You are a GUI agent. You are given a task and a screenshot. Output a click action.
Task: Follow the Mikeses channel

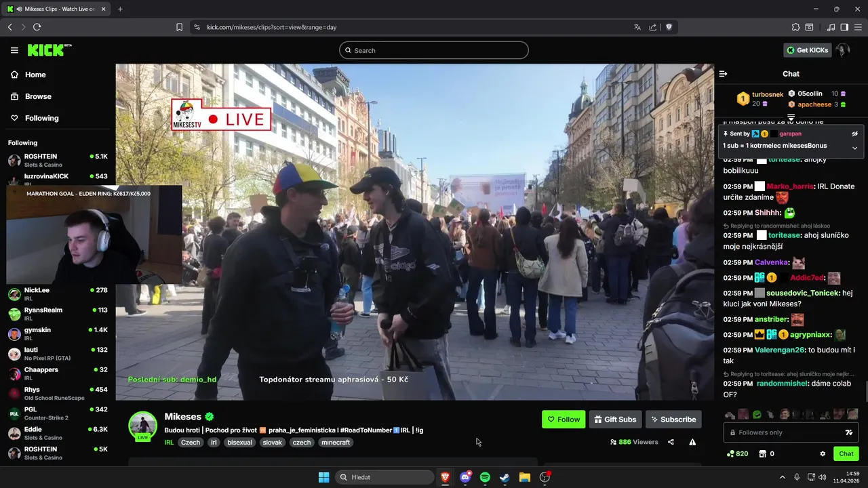[x=564, y=420]
